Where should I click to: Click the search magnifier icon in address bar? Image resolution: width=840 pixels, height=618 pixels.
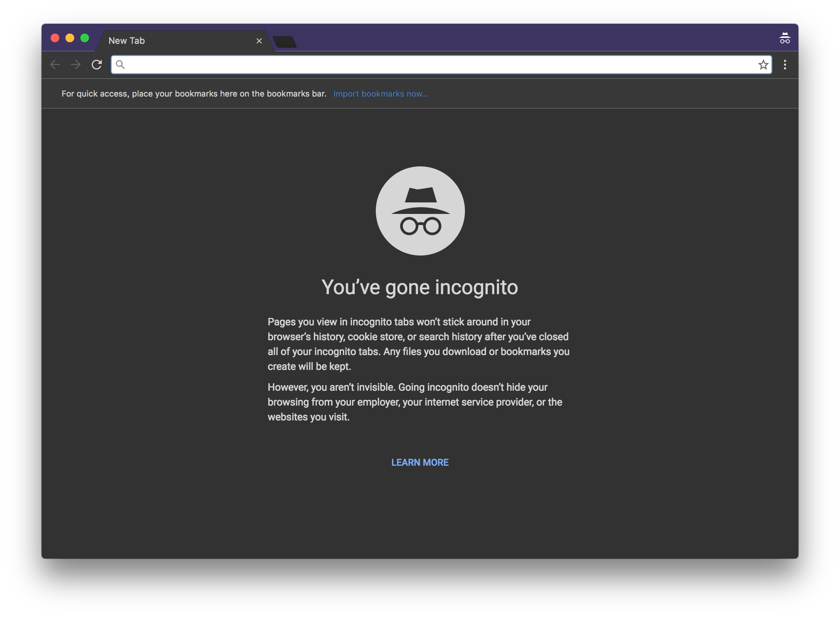point(120,65)
